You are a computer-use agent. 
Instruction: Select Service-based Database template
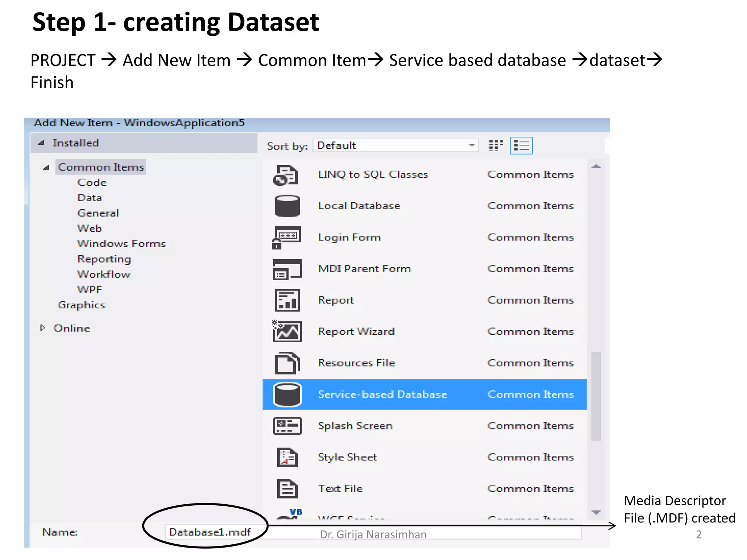tap(382, 394)
